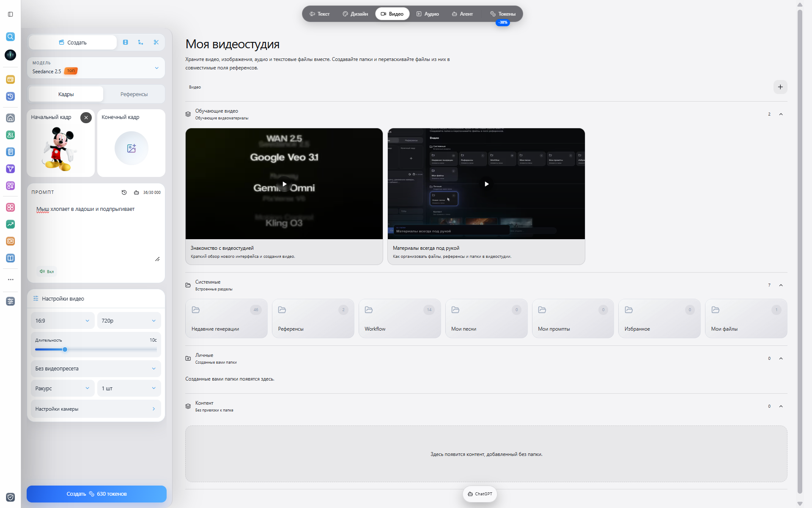812x508 pixels.
Task: Open the analytics chart sidebar icon
Action: [11, 224]
